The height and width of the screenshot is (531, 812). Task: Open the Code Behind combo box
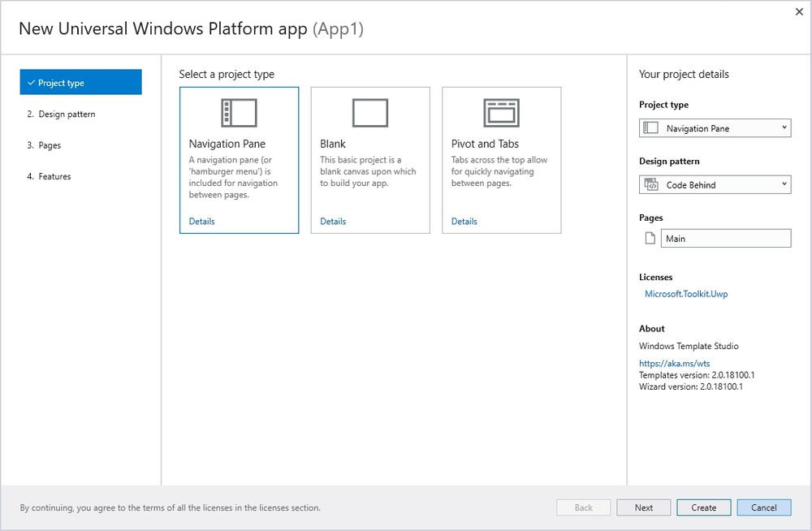[715, 184]
